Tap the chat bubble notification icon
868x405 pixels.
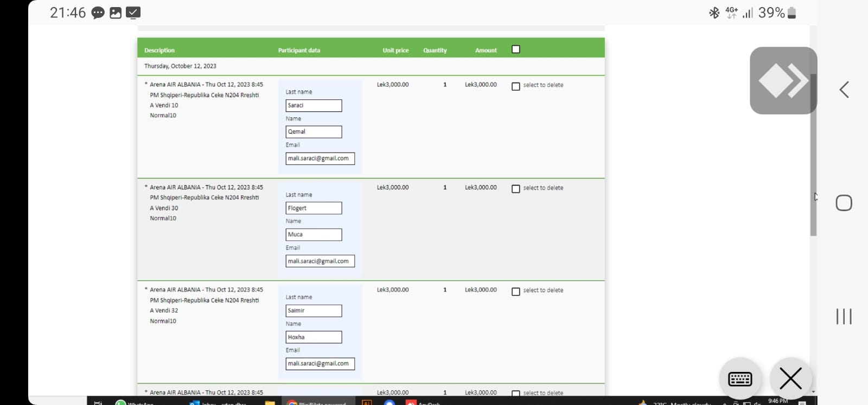98,13
